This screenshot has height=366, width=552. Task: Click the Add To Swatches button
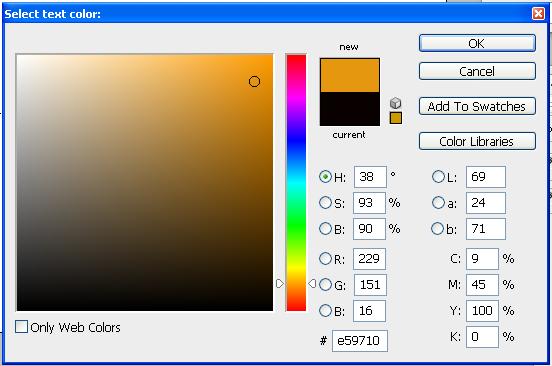(477, 106)
